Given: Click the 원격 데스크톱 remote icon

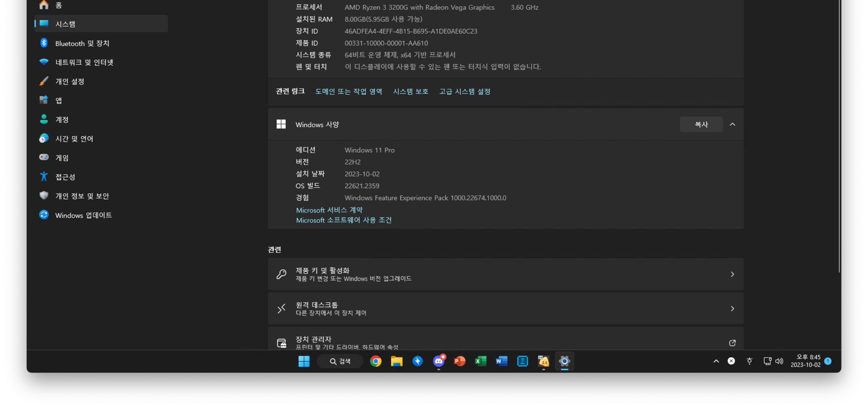Looking at the screenshot, I should 281,308.
